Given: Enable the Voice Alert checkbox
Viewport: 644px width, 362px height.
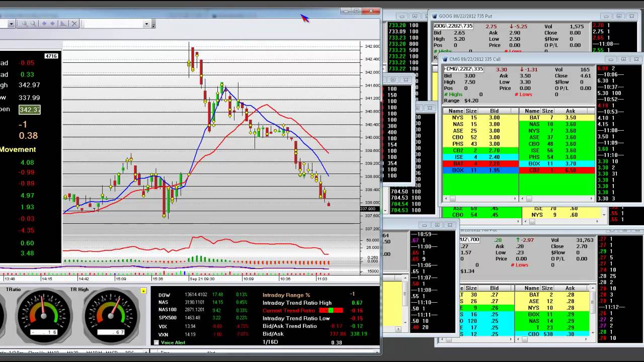Looking at the screenshot, I should (156, 342).
